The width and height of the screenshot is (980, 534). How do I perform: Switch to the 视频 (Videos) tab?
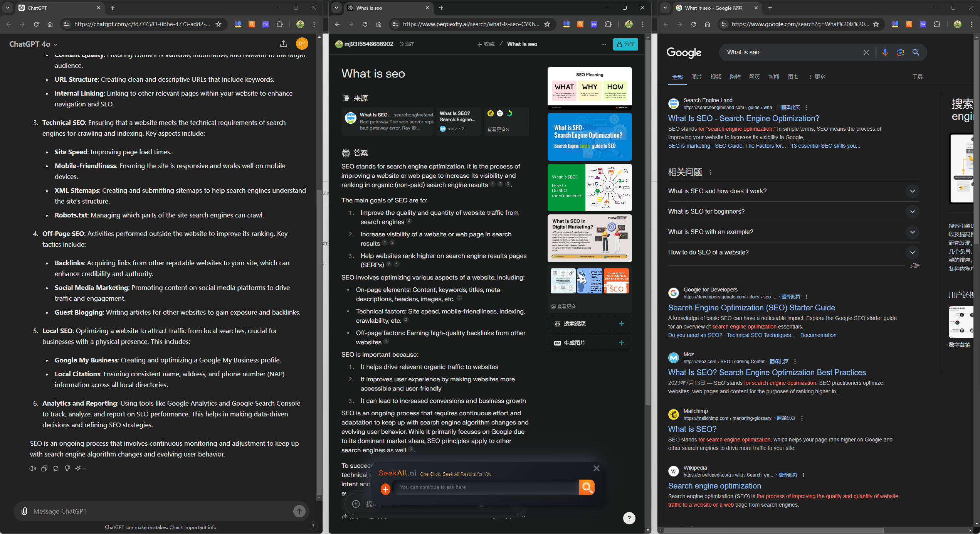click(716, 77)
